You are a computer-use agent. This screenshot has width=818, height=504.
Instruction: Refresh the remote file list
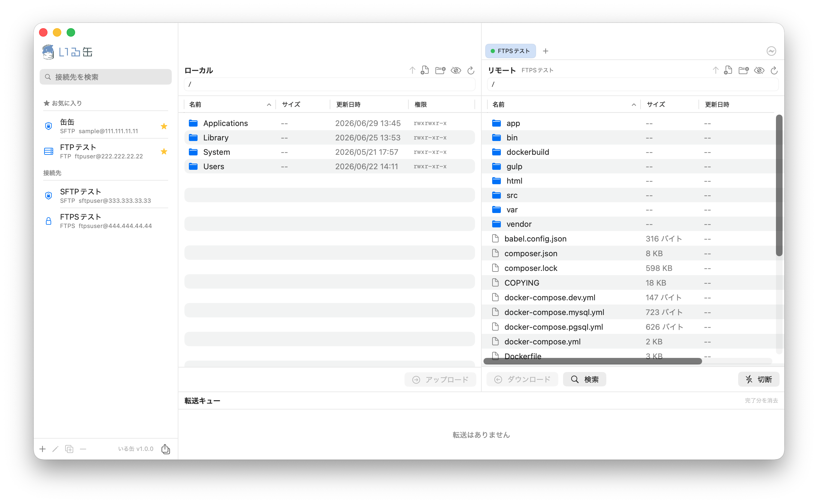pos(774,70)
